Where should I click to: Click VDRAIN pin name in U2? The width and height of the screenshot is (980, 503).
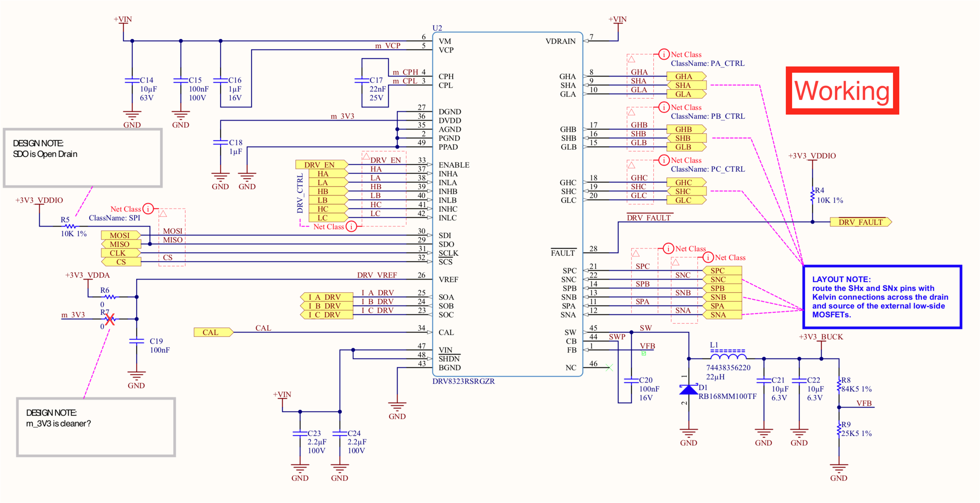pyautogui.click(x=560, y=41)
